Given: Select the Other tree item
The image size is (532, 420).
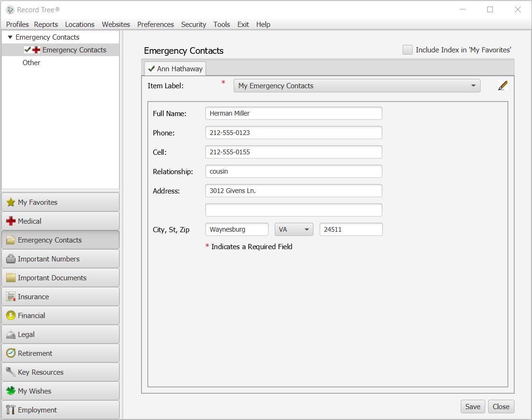Looking at the screenshot, I should point(31,62).
